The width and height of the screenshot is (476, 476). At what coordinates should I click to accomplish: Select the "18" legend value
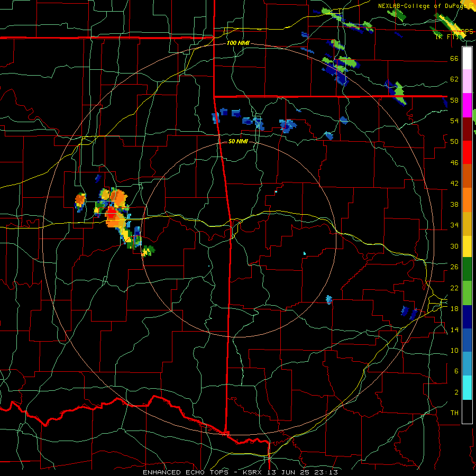[454, 309]
